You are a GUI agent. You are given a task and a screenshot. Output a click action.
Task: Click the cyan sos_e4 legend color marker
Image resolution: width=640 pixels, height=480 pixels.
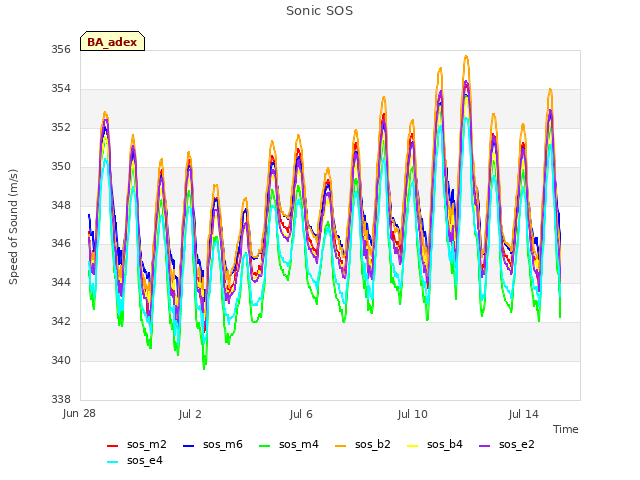click(112, 462)
